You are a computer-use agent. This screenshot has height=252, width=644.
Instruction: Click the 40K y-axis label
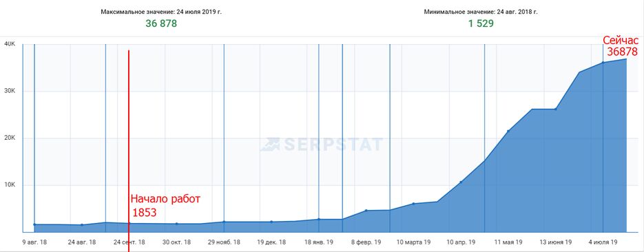pyautogui.click(x=10, y=44)
